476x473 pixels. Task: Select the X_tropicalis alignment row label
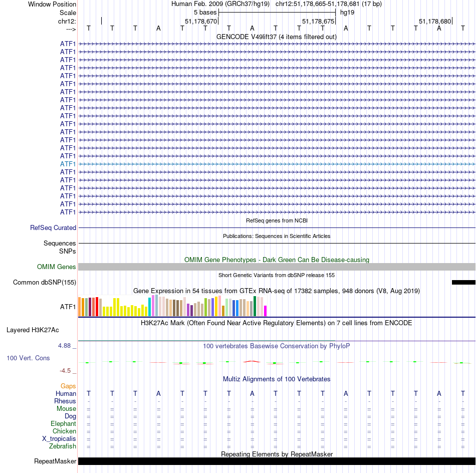59,439
